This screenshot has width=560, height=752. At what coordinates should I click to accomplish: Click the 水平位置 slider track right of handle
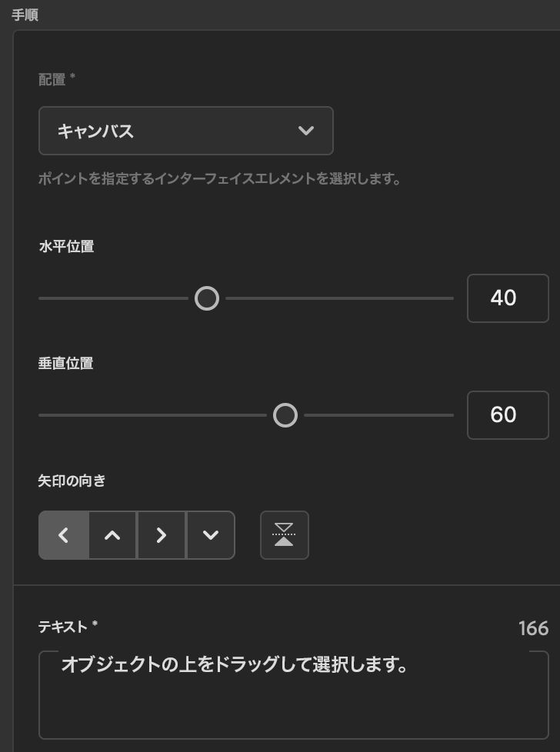coord(338,298)
